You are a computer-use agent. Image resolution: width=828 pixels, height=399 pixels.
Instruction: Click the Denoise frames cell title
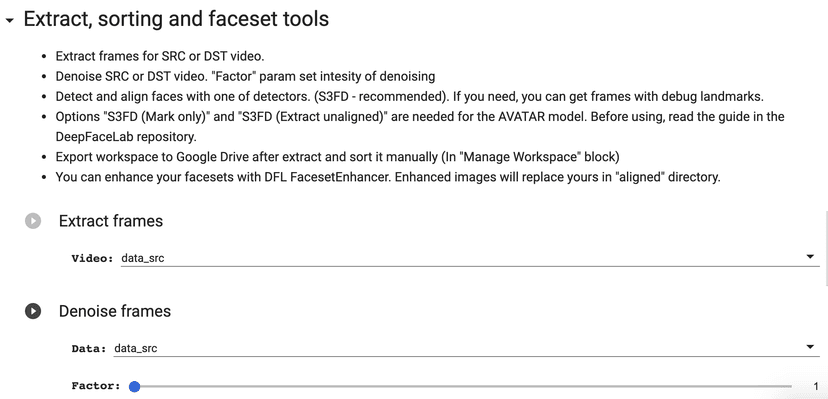coord(115,311)
